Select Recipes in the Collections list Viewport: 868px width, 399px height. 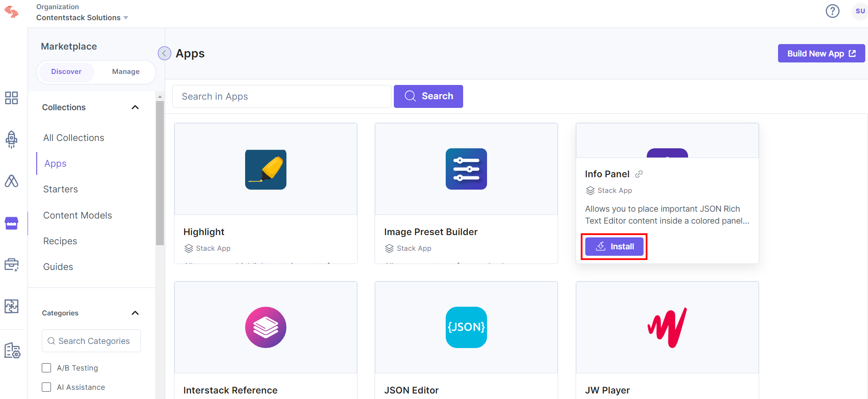point(60,241)
